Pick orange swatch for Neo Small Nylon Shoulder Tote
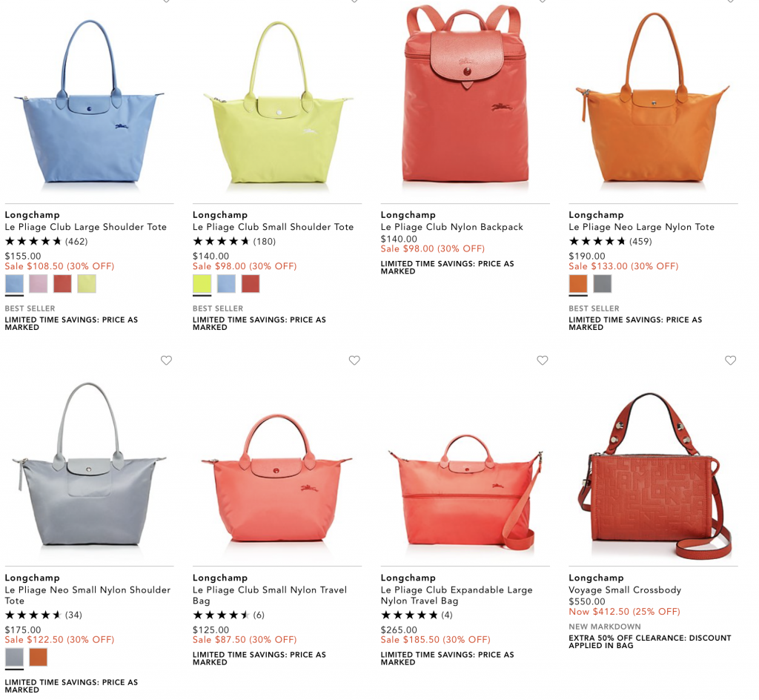Viewport: 759px width, 700px height. click(x=39, y=658)
